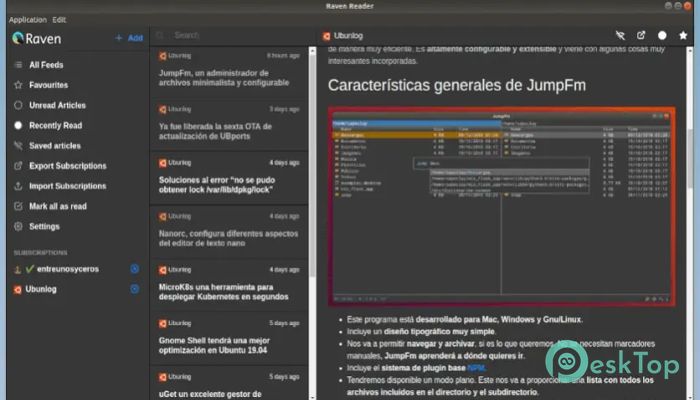The image size is (700, 400).
Task: Click the Favourites star icon in sidebar
Action: (x=18, y=85)
